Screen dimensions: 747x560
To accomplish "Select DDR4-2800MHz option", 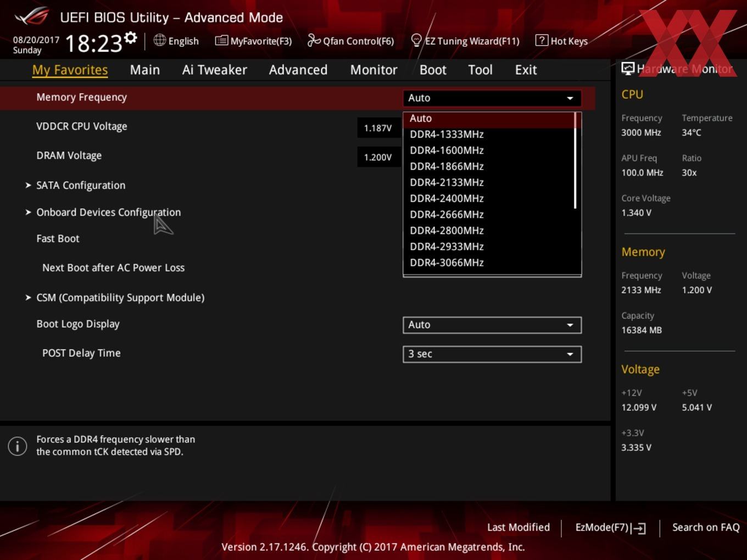I will [x=488, y=231].
